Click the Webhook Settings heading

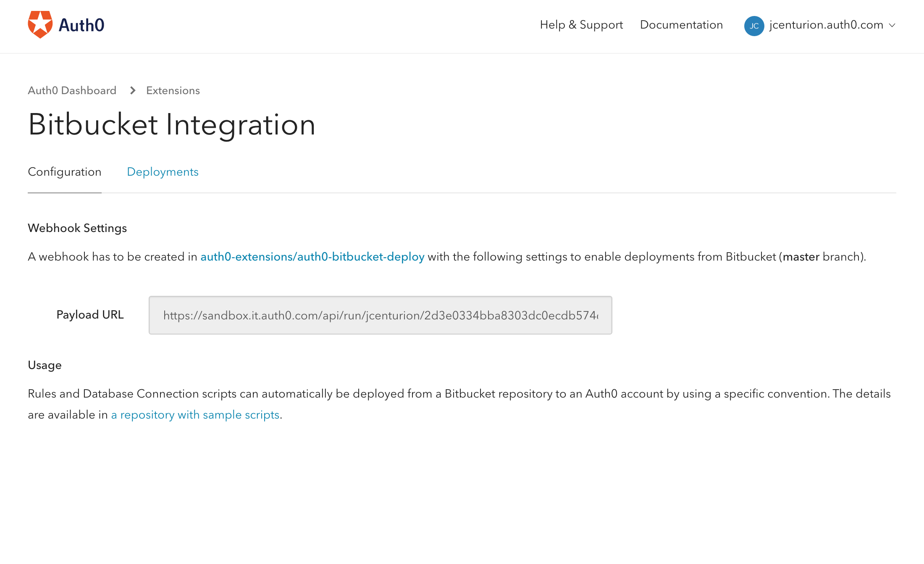pyautogui.click(x=77, y=228)
